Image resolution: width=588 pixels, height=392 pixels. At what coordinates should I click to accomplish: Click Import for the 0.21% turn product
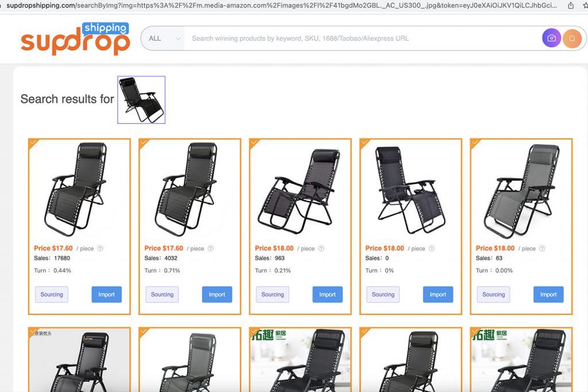click(327, 294)
